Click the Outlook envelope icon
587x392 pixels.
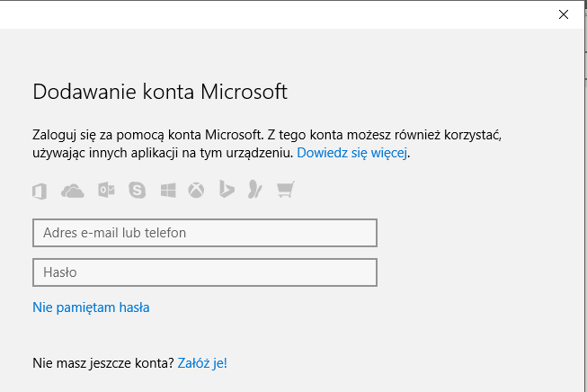[105, 190]
